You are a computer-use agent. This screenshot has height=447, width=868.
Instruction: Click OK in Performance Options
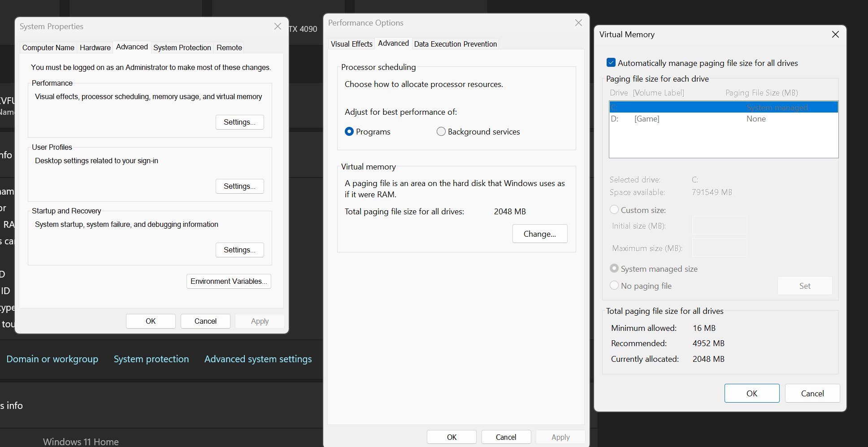coord(451,437)
